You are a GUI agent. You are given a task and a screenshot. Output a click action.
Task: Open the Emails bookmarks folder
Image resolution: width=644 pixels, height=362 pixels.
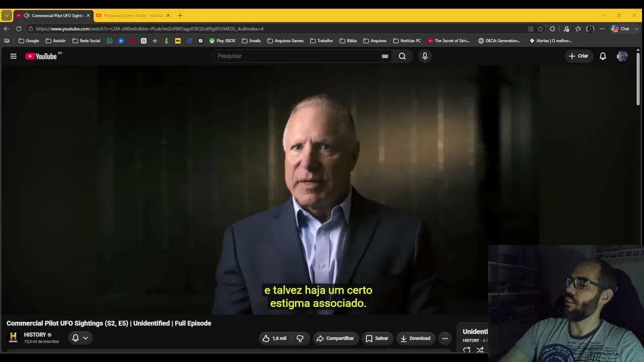coord(251,41)
